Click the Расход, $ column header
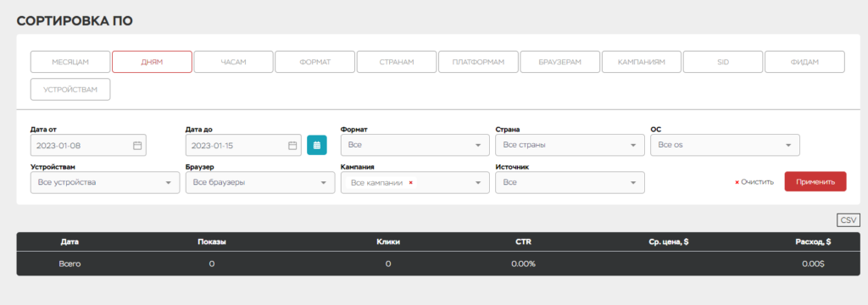 (813, 242)
